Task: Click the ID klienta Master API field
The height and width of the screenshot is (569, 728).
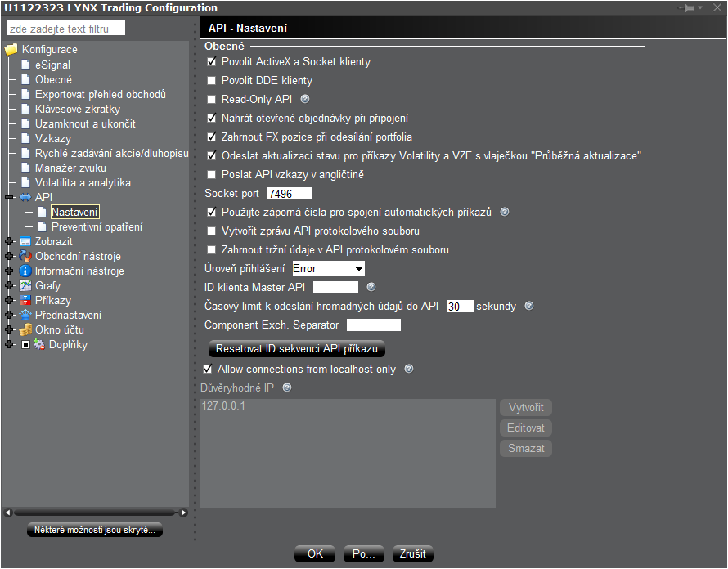Action: tap(335, 287)
